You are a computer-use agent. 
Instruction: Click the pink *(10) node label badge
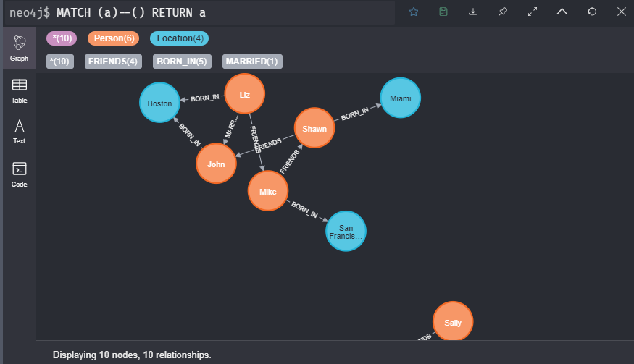[x=62, y=38]
